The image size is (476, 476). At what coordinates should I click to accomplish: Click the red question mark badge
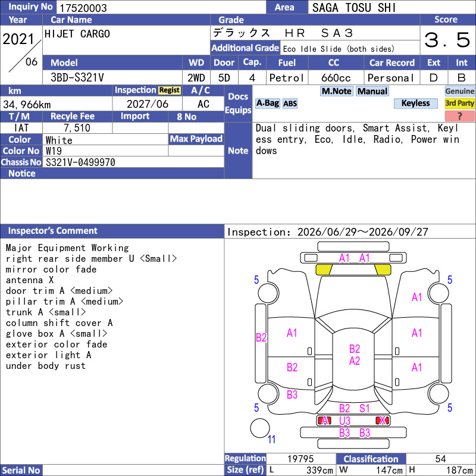tap(459, 115)
